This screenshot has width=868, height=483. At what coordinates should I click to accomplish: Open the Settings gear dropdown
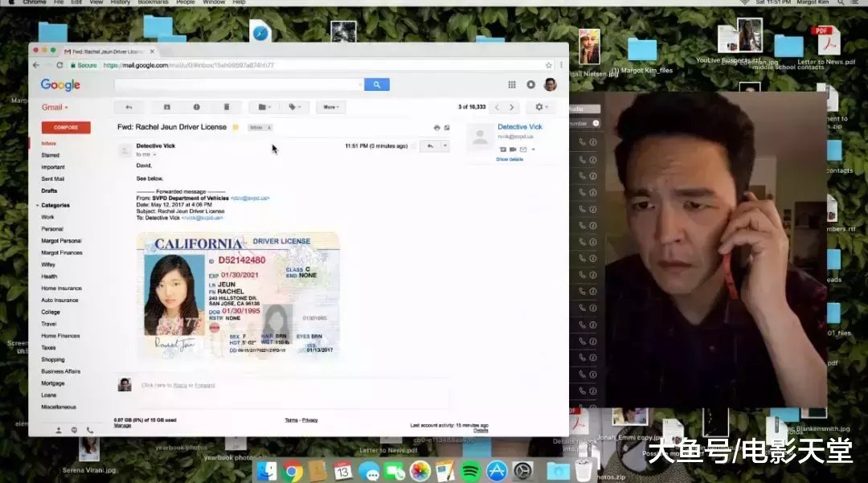click(x=541, y=108)
